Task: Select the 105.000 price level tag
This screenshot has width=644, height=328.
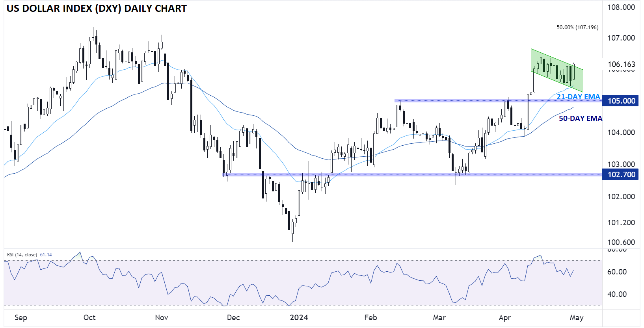Action: point(620,101)
